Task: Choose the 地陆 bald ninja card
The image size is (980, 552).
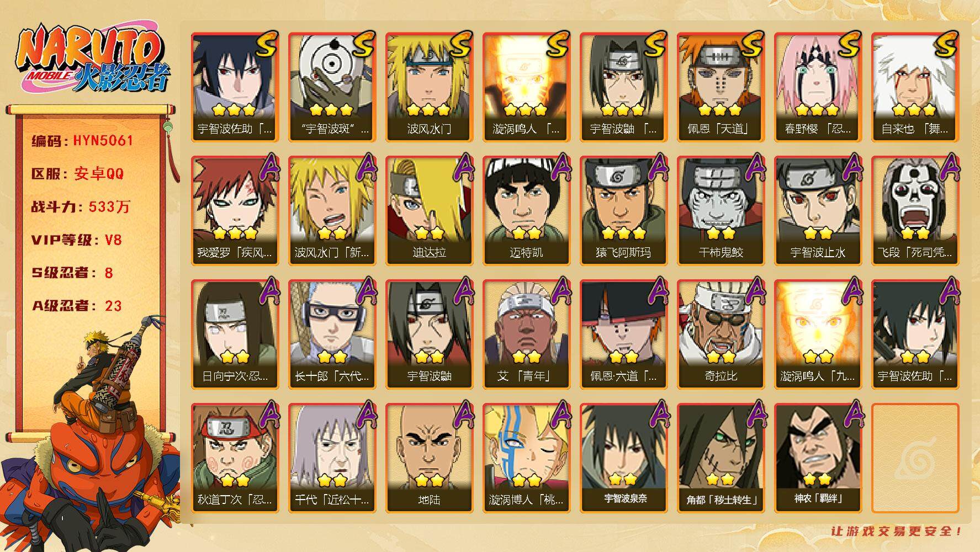Action: pos(429,458)
